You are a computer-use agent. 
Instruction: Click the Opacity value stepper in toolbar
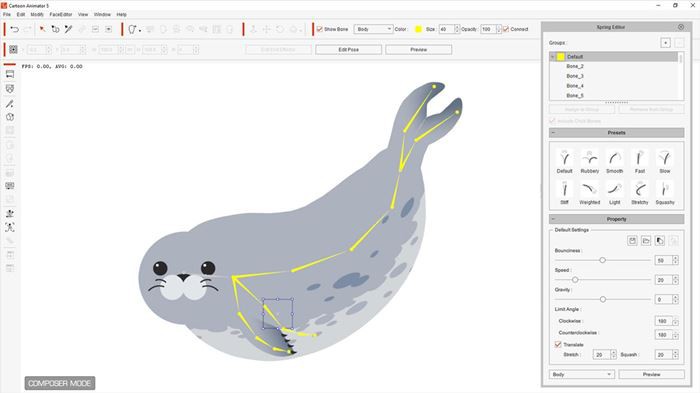pos(499,29)
